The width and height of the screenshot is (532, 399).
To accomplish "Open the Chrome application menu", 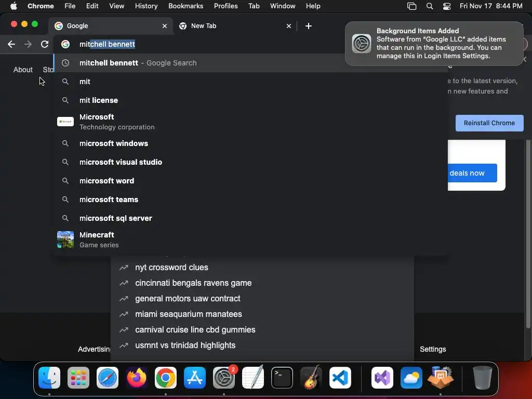I will pyautogui.click(x=41, y=6).
